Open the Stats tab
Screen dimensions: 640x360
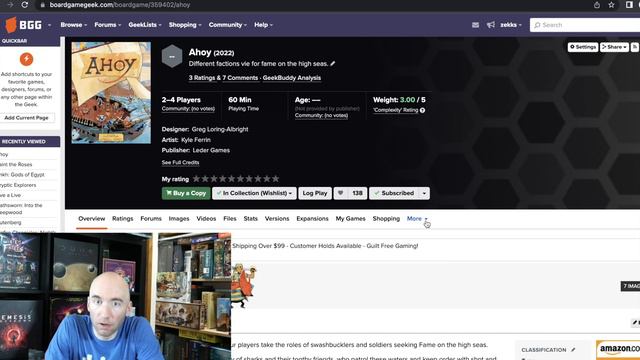click(x=251, y=219)
